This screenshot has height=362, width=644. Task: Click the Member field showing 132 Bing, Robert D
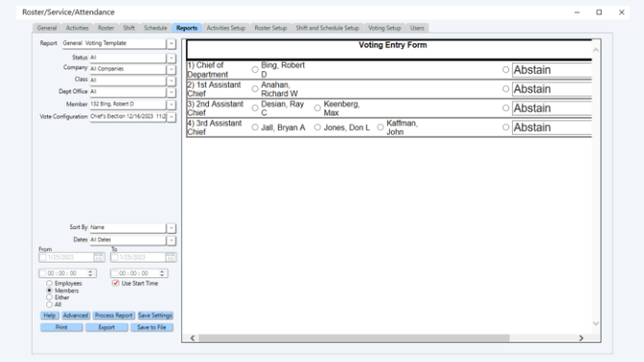(x=128, y=104)
